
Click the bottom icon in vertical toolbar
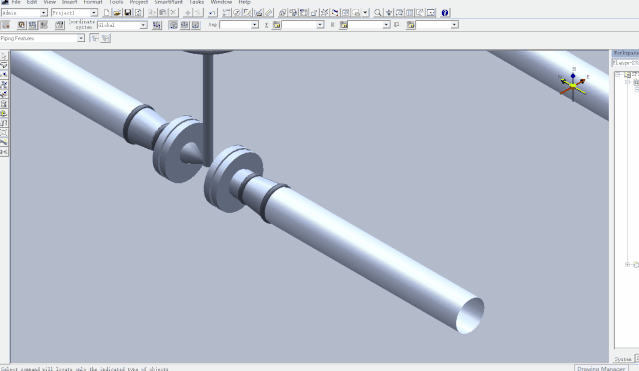click(4, 152)
